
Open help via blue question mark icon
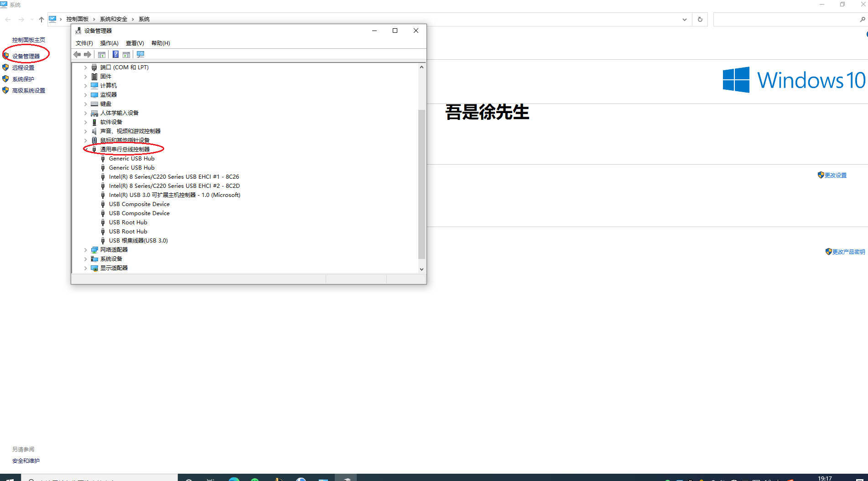(115, 55)
